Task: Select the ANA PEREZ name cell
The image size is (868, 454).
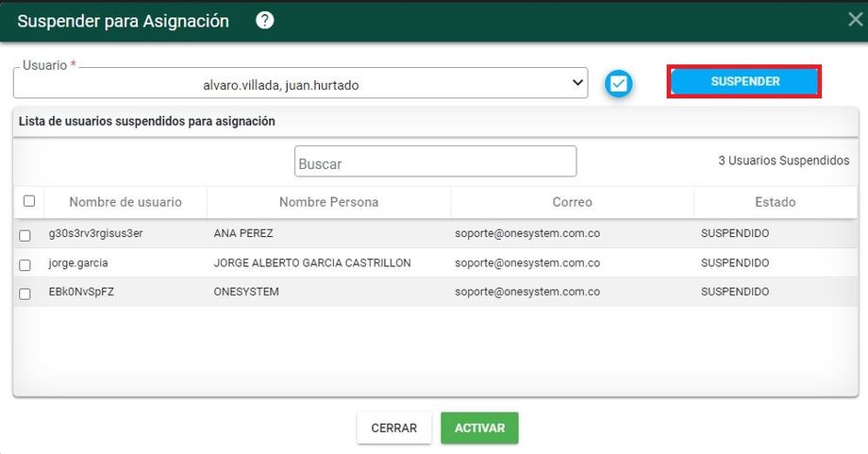Action: point(242,234)
